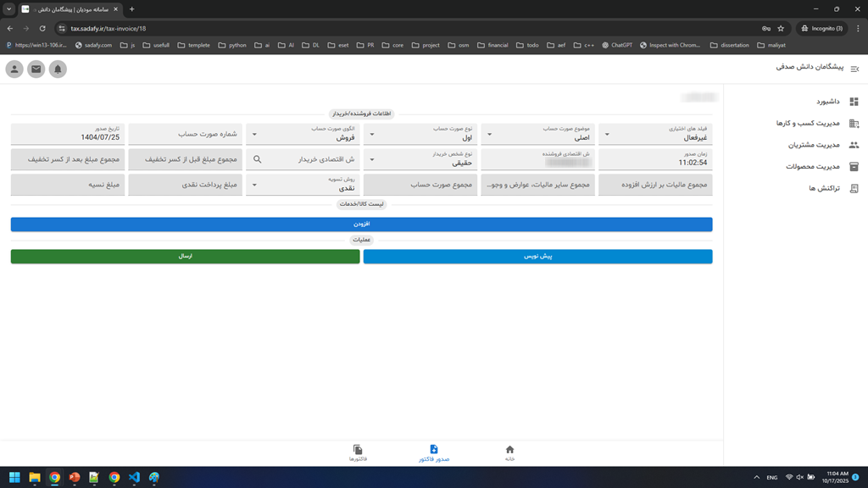Collapse the sidebar menu icon
Screen dimensions: 868x488
[854, 69]
